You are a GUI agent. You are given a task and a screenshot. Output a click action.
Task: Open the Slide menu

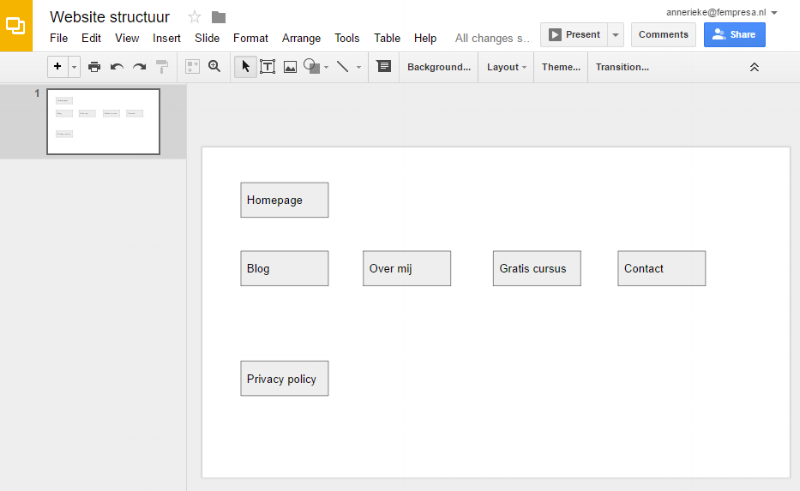pos(207,38)
